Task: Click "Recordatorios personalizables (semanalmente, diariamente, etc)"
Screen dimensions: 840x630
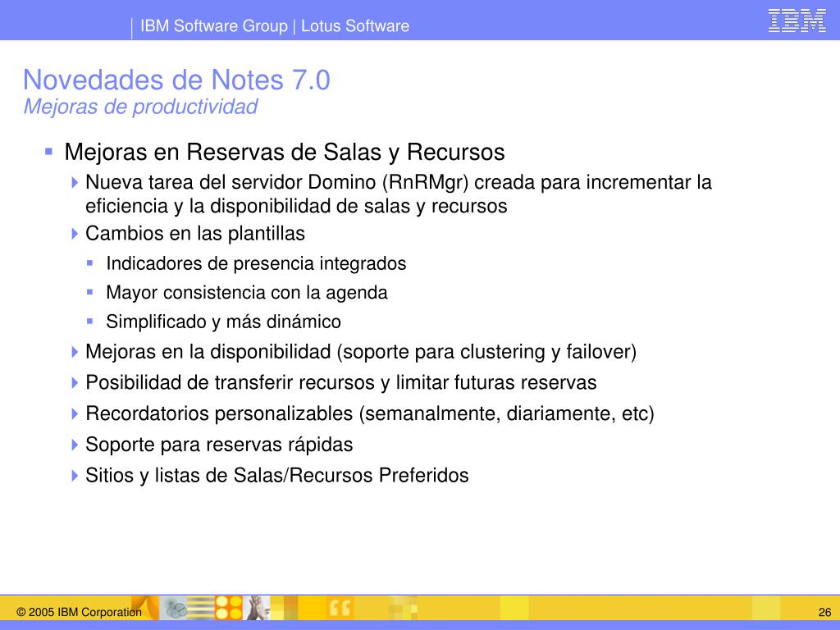Action: [x=370, y=413]
